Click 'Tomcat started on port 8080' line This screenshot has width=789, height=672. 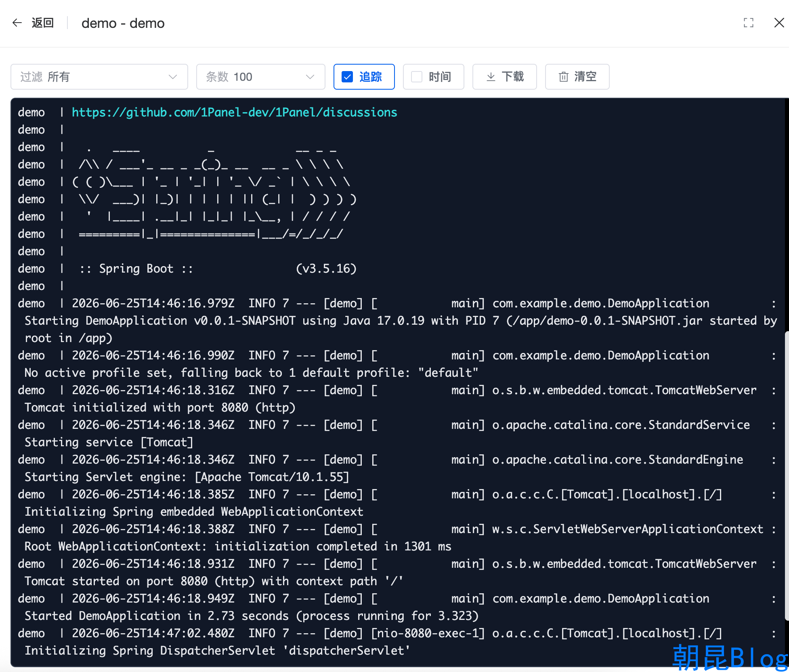[214, 581]
